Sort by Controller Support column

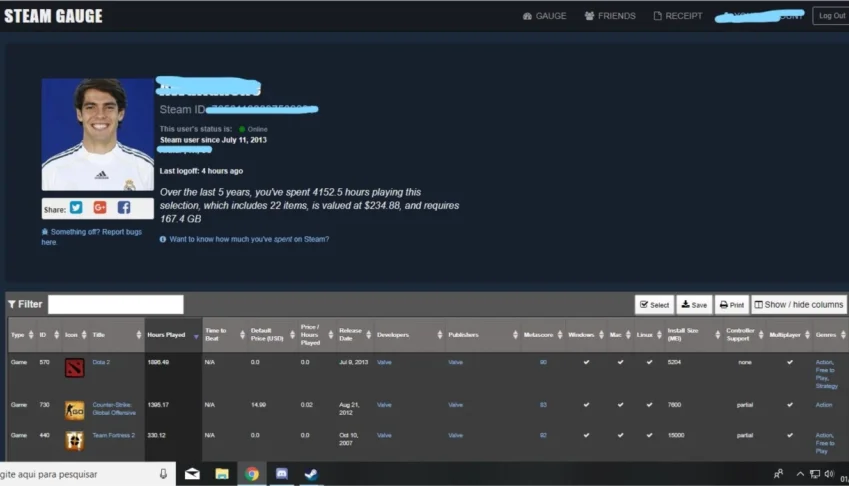[744, 335]
